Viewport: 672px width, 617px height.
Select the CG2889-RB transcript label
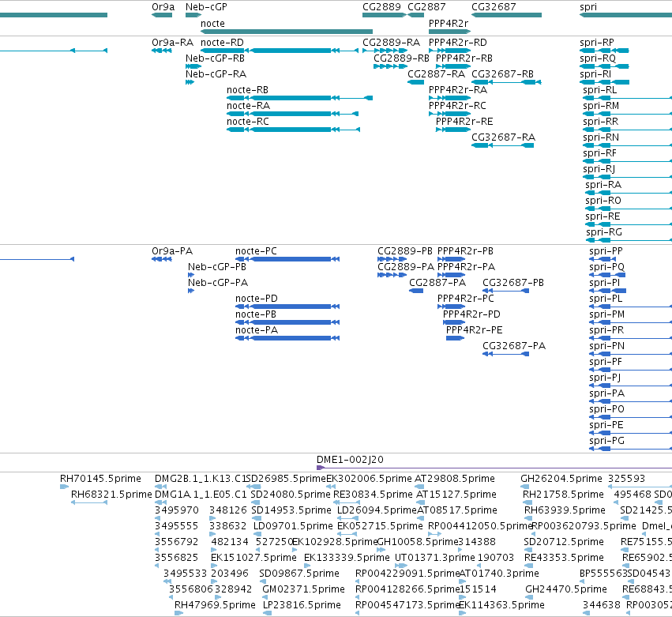click(x=401, y=58)
